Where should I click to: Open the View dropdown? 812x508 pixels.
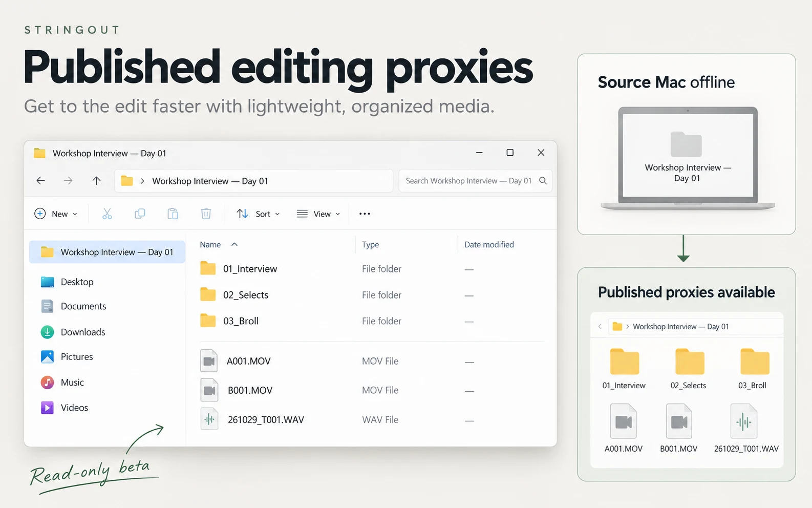pos(318,214)
